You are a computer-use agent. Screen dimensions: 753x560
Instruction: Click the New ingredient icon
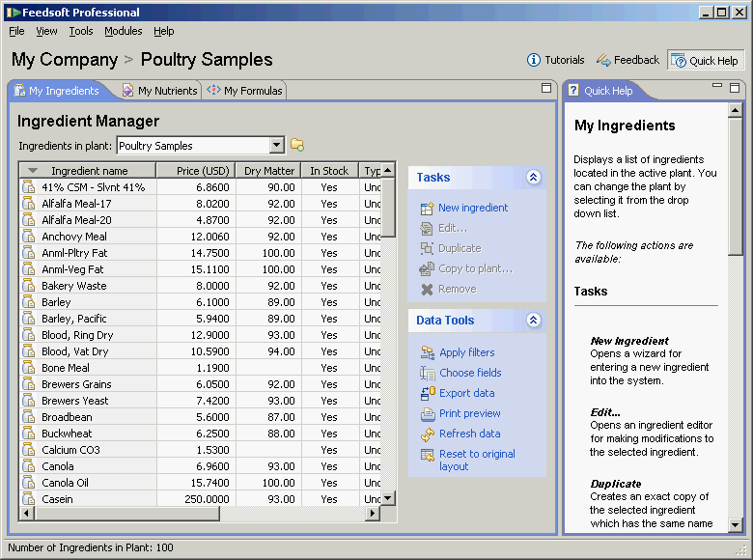coord(427,208)
